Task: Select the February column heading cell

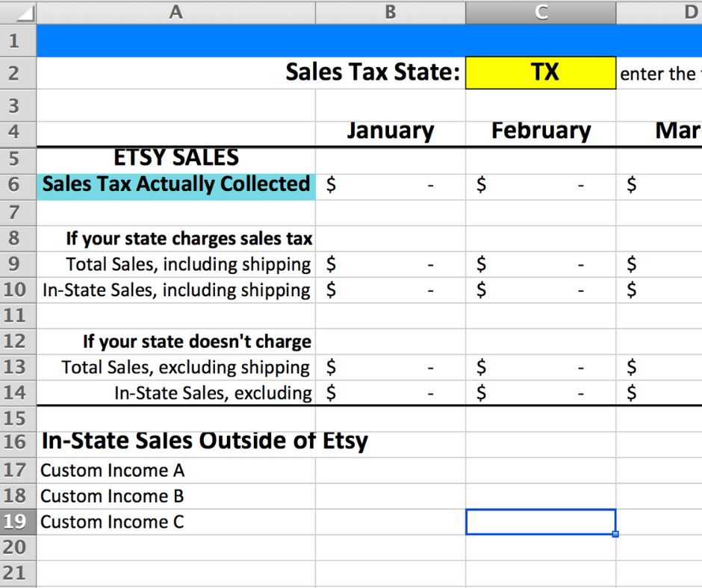Action: point(541,132)
